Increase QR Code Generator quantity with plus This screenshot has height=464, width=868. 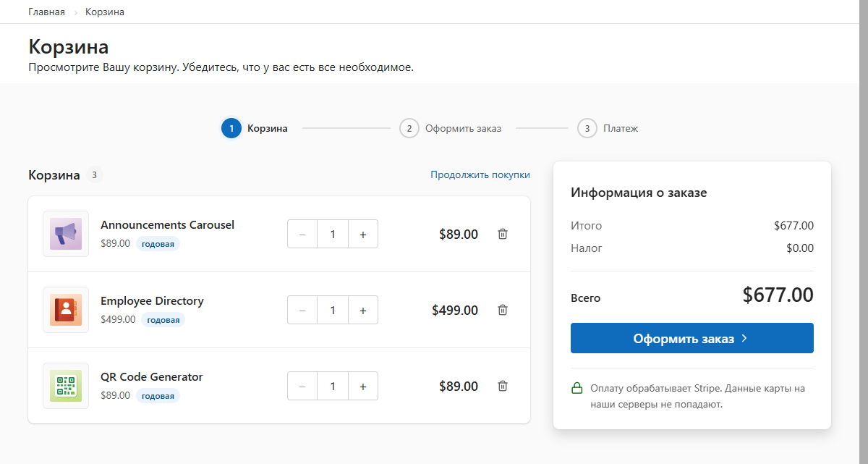[x=363, y=386]
